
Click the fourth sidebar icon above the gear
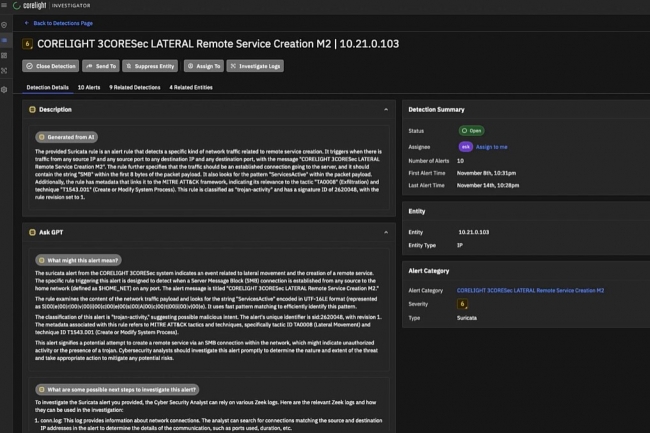pyautogui.click(x=6, y=72)
